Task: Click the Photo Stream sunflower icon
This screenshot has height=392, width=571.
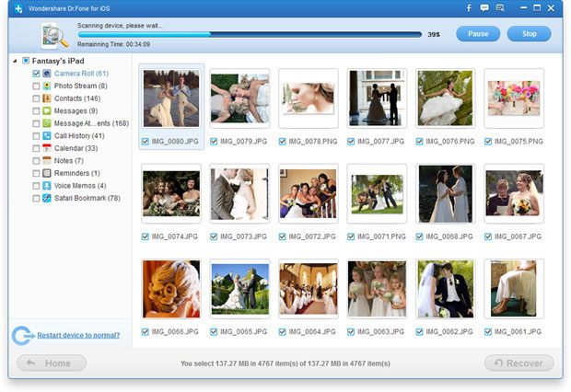Action: 47,86
